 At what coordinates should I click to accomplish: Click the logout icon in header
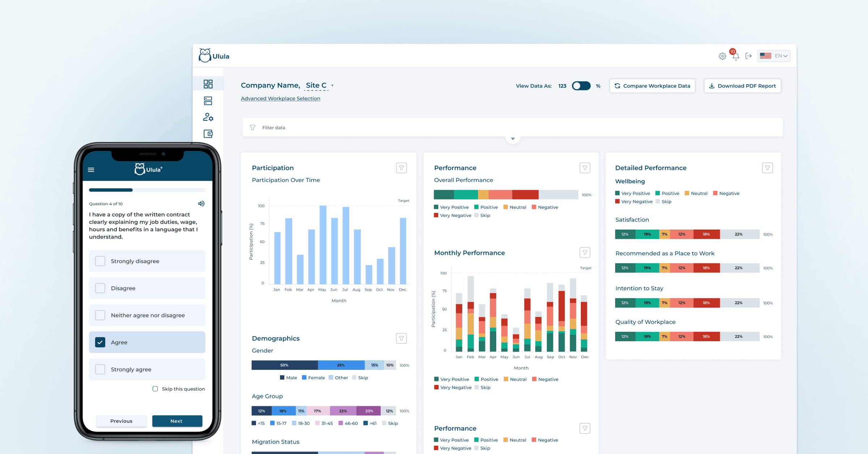[749, 56]
